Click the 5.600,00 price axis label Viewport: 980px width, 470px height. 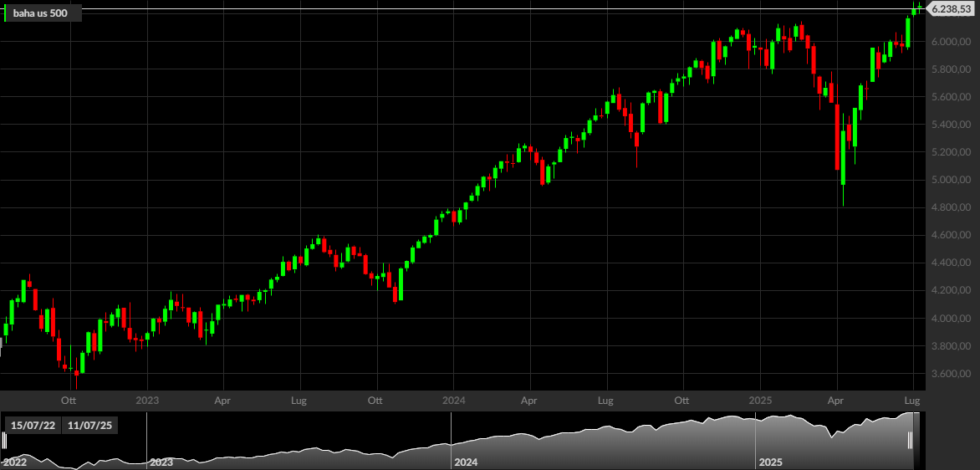[951, 97]
